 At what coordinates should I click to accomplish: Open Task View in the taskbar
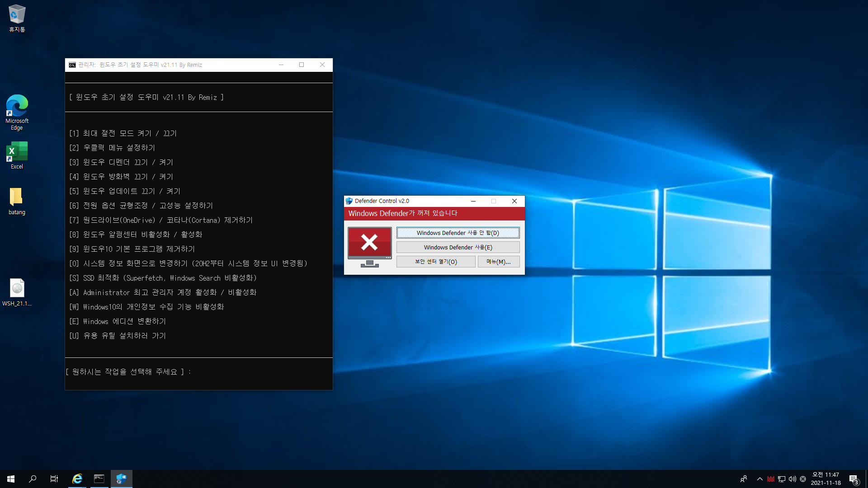pyautogui.click(x=54, y=479)
